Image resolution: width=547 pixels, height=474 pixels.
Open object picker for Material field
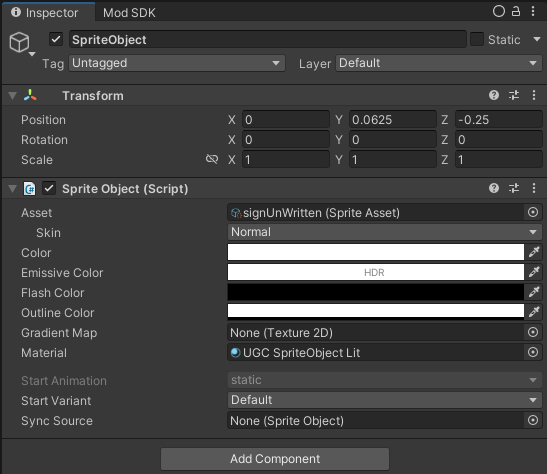[x=533, y=352]
